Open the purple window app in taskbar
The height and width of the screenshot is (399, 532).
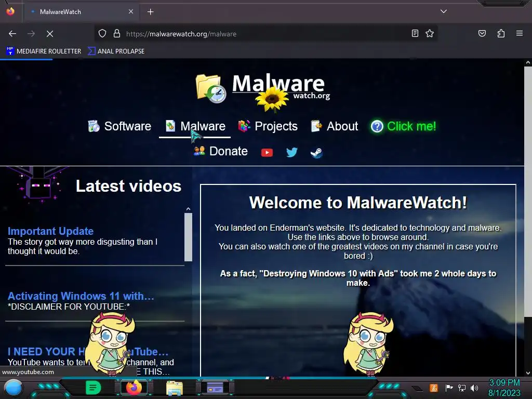pyautogui.click(x=215, y=388)
